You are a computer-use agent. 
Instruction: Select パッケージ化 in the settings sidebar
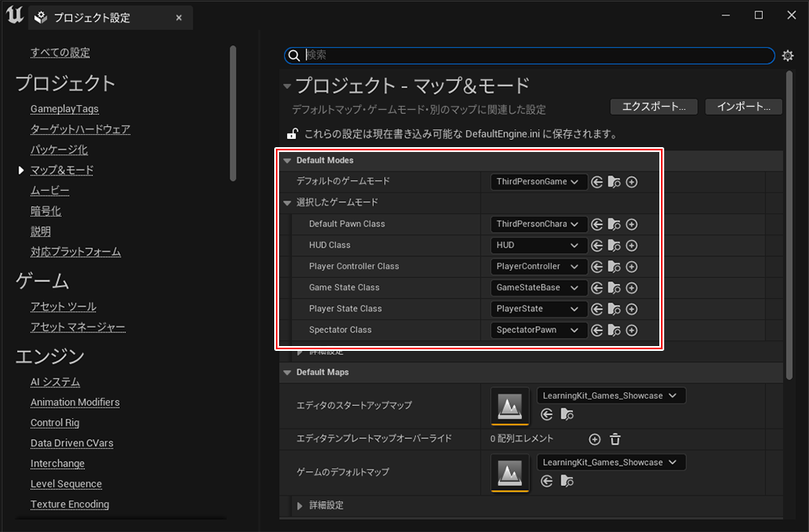(x=59, y=150)
